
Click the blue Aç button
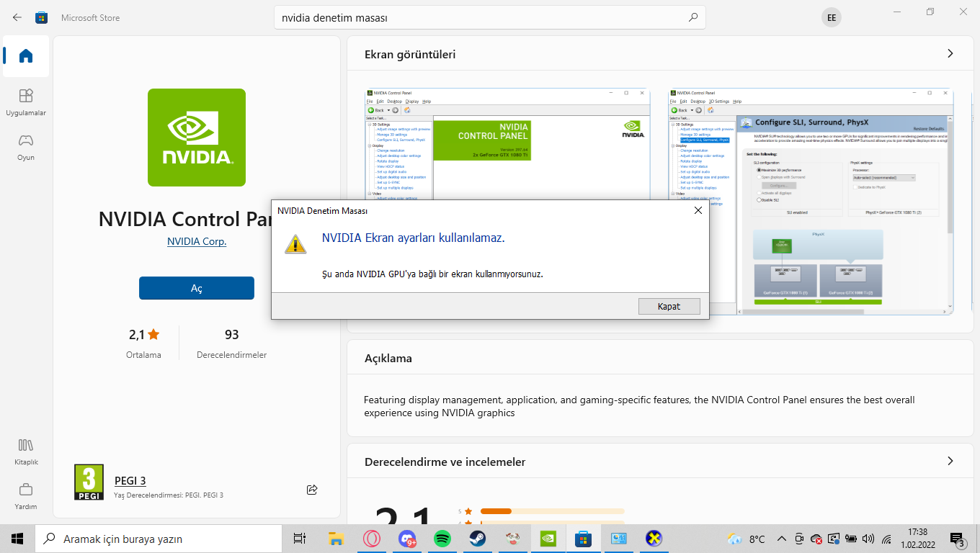(197, 288)
